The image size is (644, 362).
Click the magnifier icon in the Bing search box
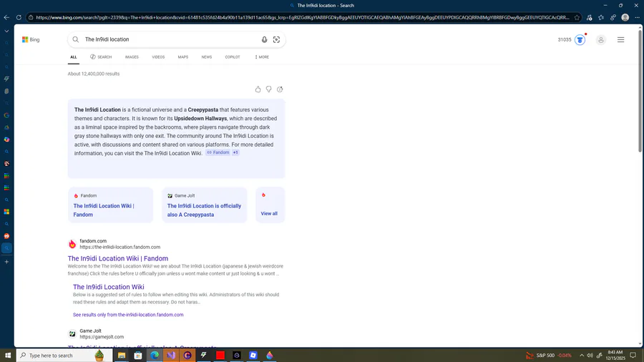coord(76,39)
